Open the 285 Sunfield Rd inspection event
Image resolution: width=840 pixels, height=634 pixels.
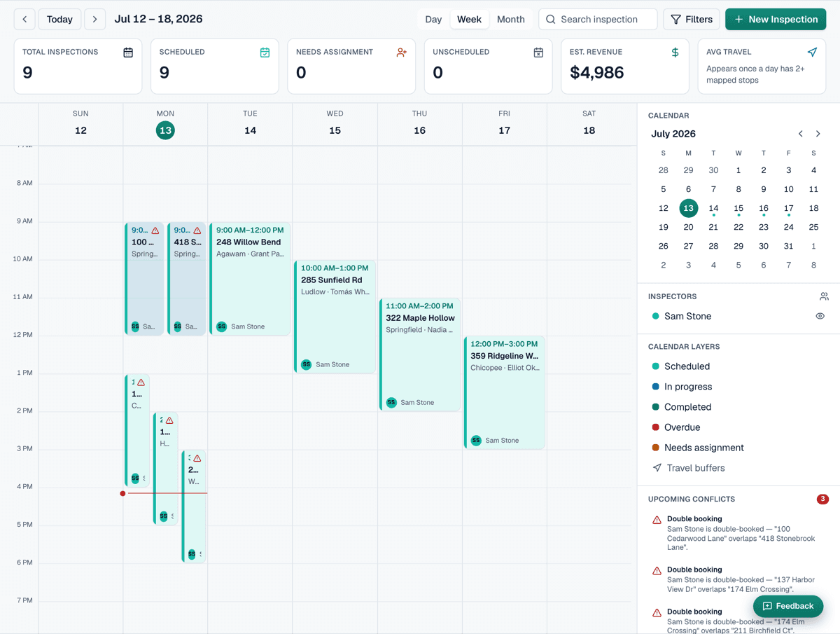pyautogui.click(x=335, y=317)
